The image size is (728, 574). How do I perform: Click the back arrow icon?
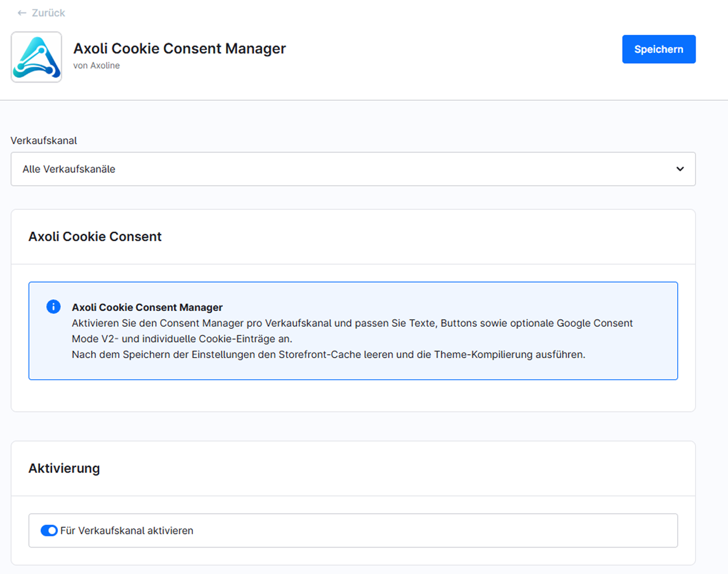[22, 13]
